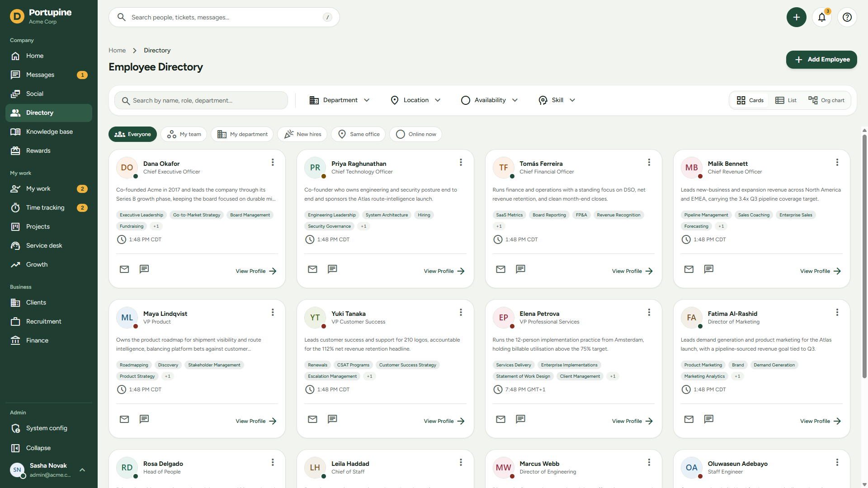This screenshot has height=488, width=868.
Task: View Profile of Elena Petrova
Action: click(632, 421)
